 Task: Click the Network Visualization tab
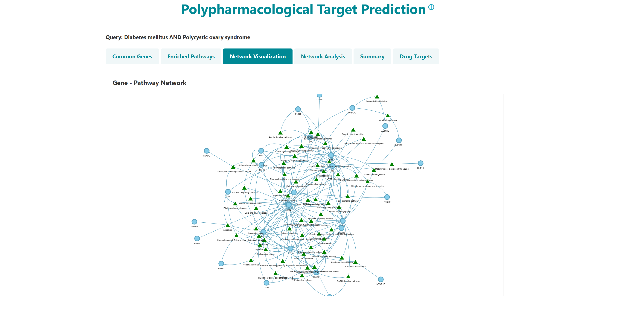point(258,57)
